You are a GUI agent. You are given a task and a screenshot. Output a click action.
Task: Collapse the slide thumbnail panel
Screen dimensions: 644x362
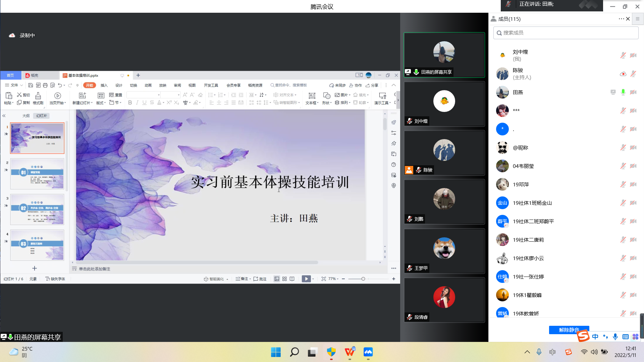4,116
